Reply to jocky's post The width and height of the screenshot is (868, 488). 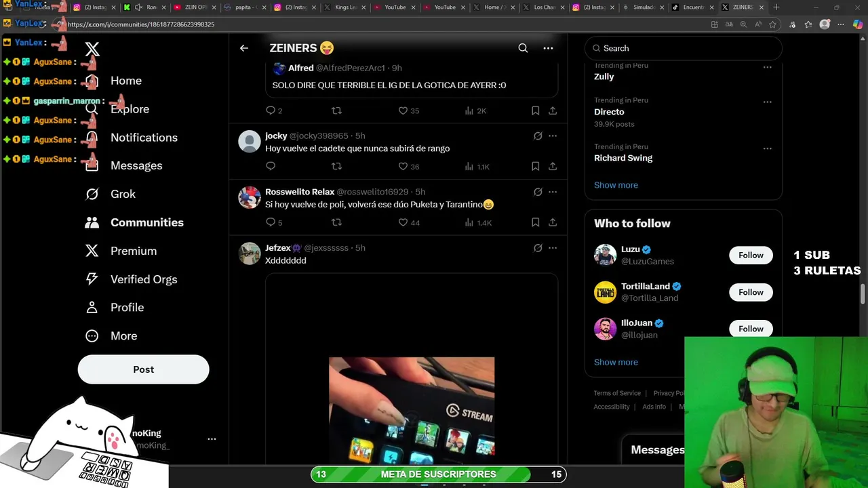click(271, 166)
